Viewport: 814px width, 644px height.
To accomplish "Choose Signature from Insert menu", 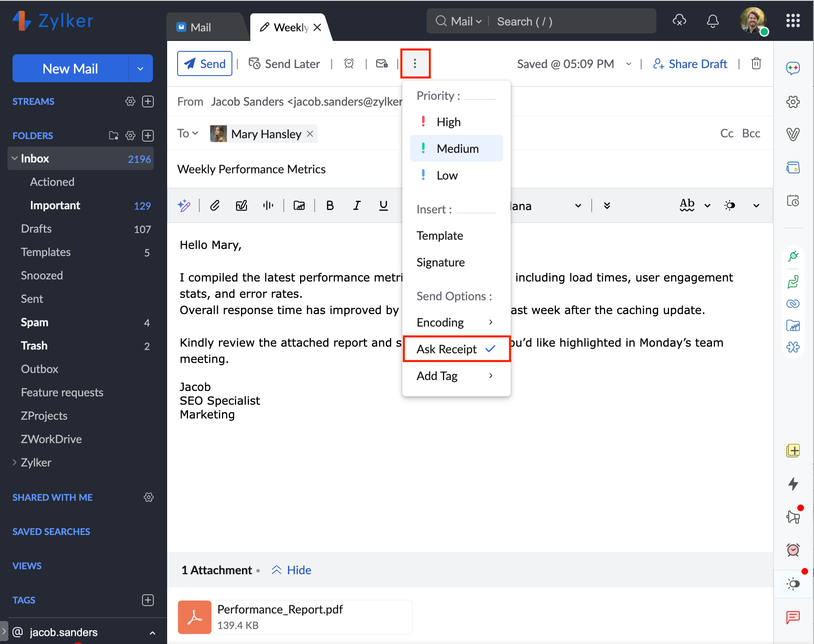I will (x=440, y=262).
